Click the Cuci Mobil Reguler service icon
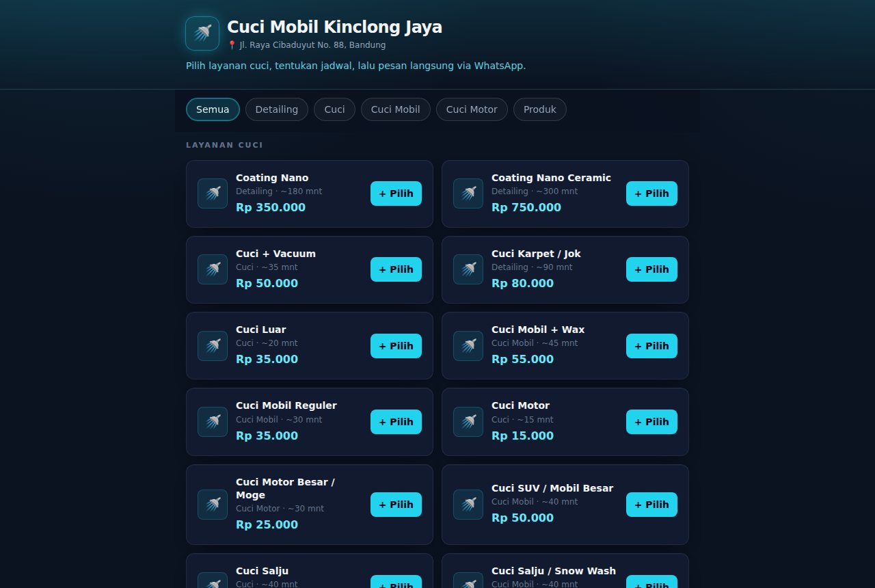 point(213,422)
